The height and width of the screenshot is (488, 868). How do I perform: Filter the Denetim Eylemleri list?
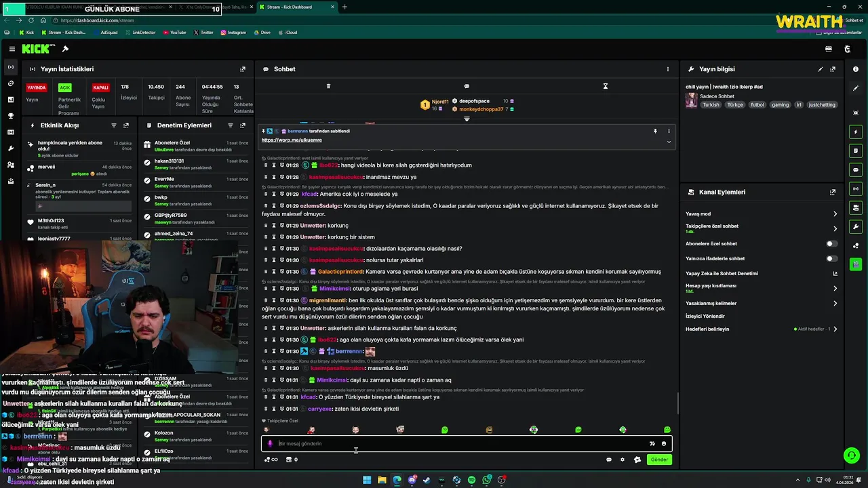(x=231, y=125)
